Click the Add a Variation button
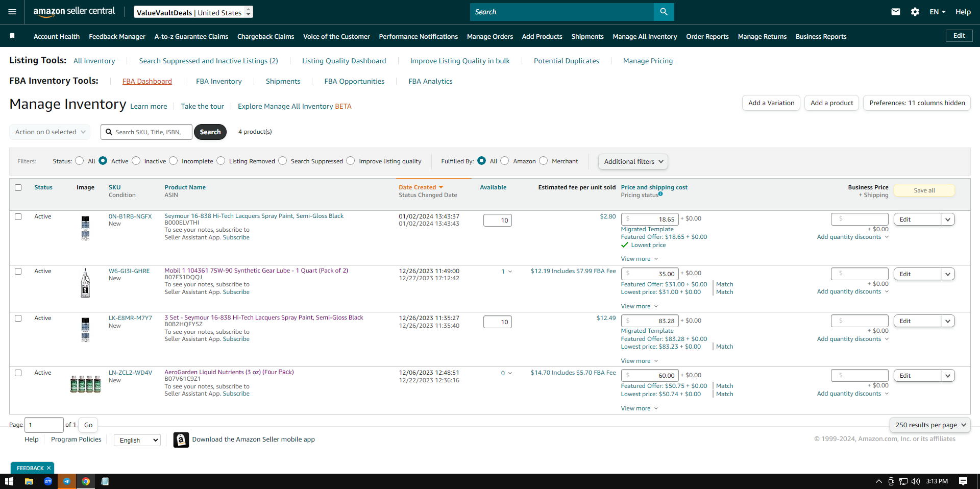 tap(771, 103)
